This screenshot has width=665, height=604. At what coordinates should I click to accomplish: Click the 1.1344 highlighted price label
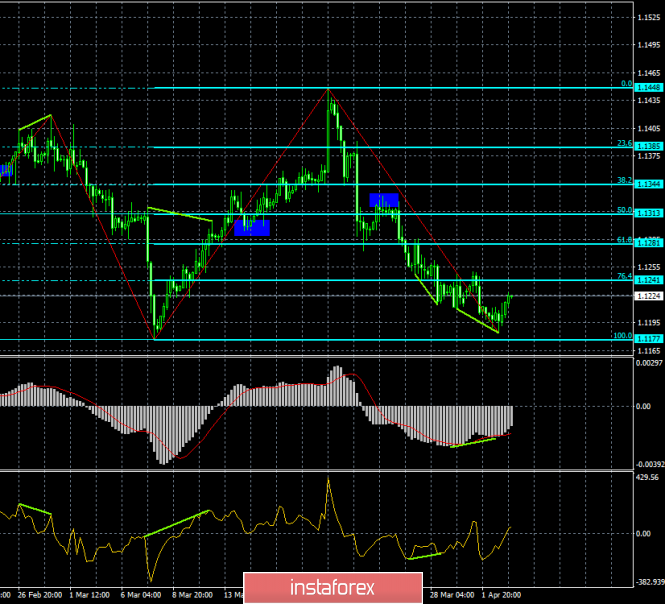point(649,184)
